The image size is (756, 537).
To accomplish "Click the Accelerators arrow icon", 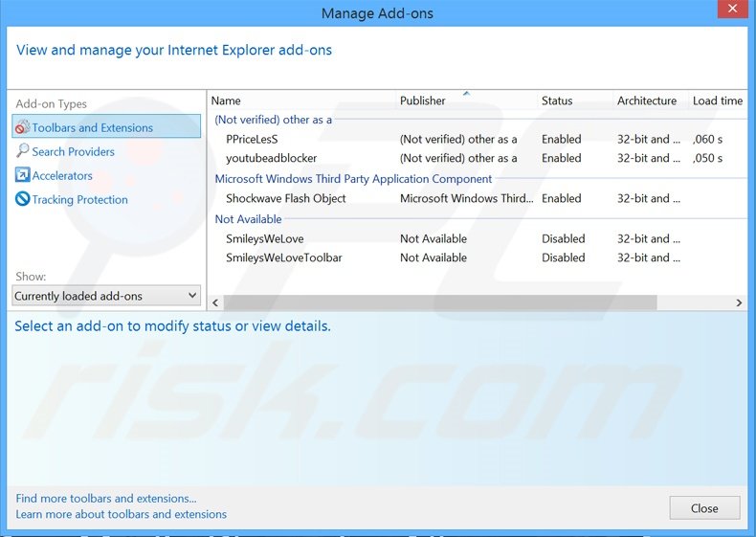I will click(22, 174).
